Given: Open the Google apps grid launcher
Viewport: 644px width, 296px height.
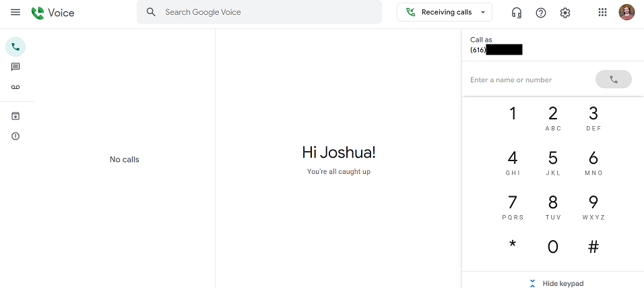Looking at the screenshot, I should (602, 12).
